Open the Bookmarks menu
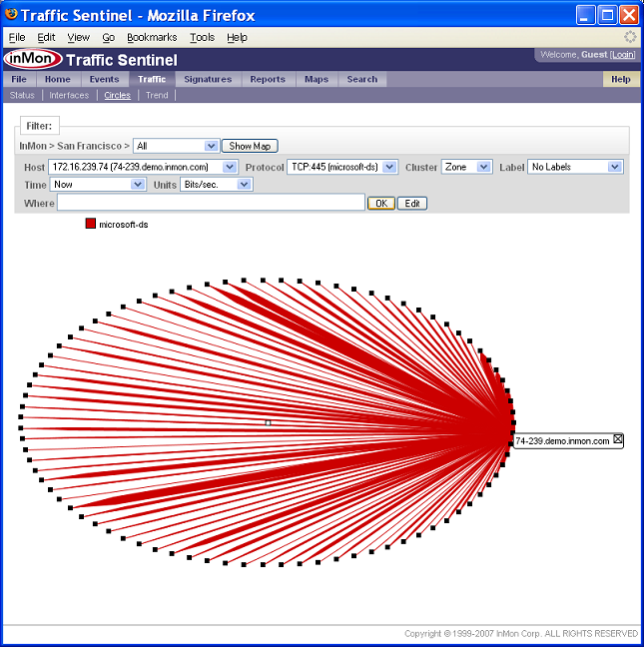The image size is (644, 647). click(152, 37)
